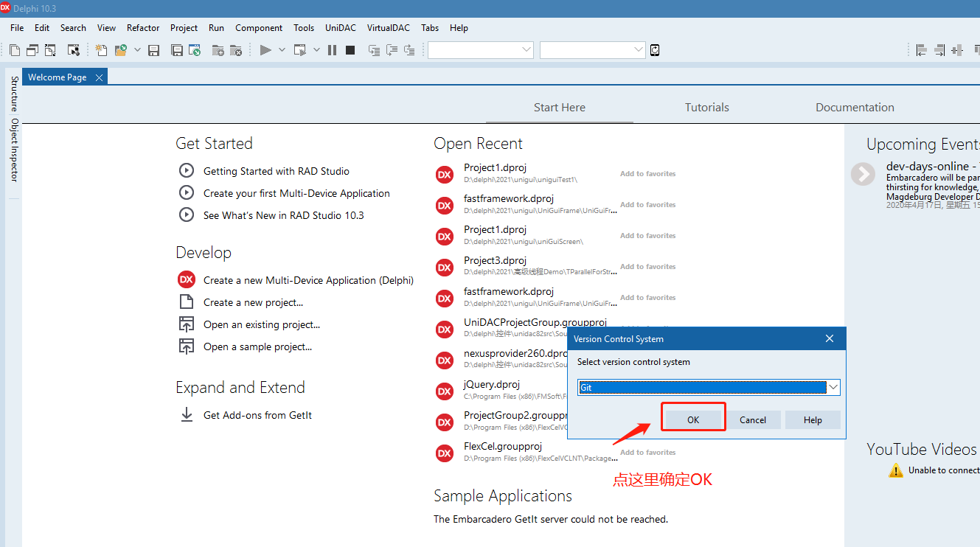This screenshot has width=980, height=547.
Task: Click Remove File from Project icon
Action: coord(236,50)
